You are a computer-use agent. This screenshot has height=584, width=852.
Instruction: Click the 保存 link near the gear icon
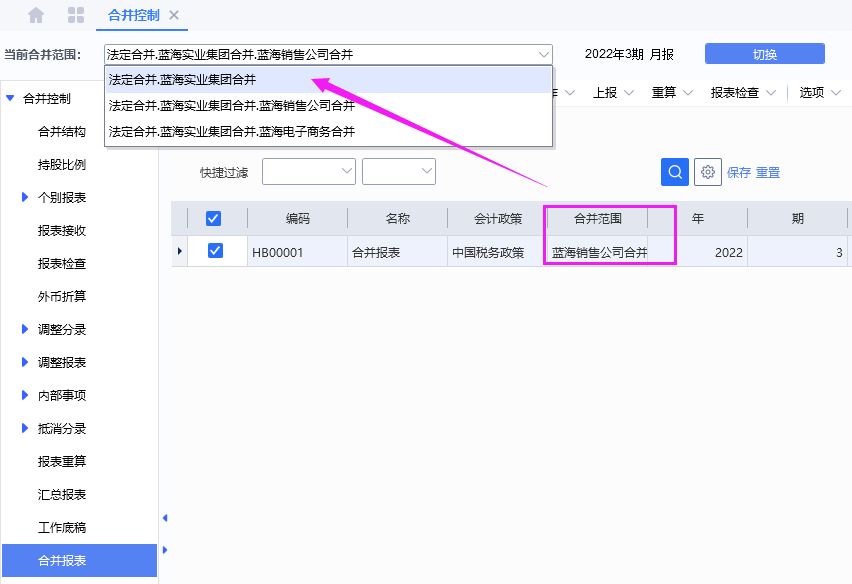(x=742, y=171)
